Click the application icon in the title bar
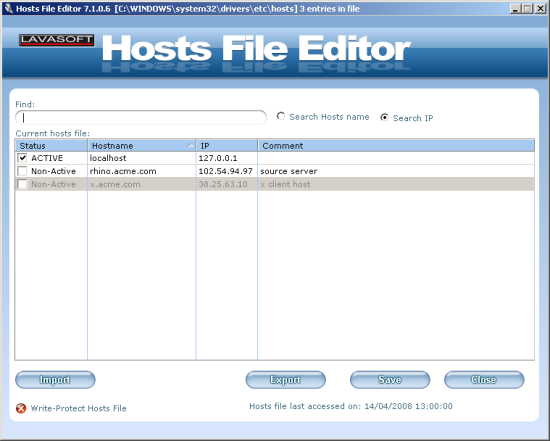Image resolution: width=550 pixels, height=441 pixels. click(x=8, y=8)
